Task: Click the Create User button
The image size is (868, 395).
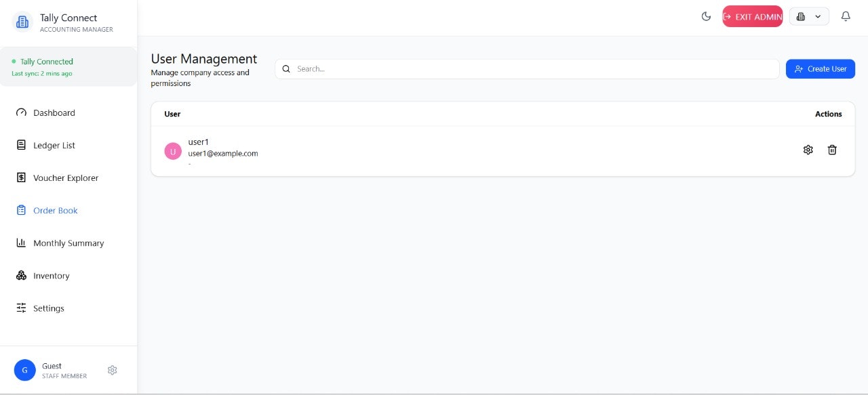Action: pos(821,68)
